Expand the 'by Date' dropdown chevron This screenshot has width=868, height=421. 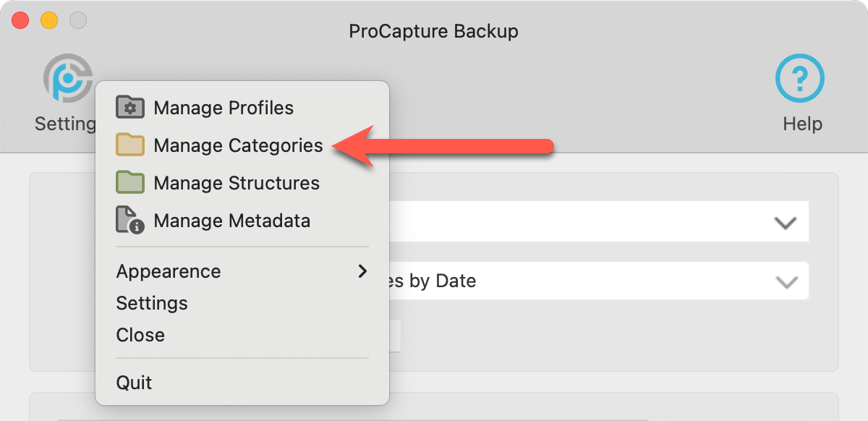(786, 281)
